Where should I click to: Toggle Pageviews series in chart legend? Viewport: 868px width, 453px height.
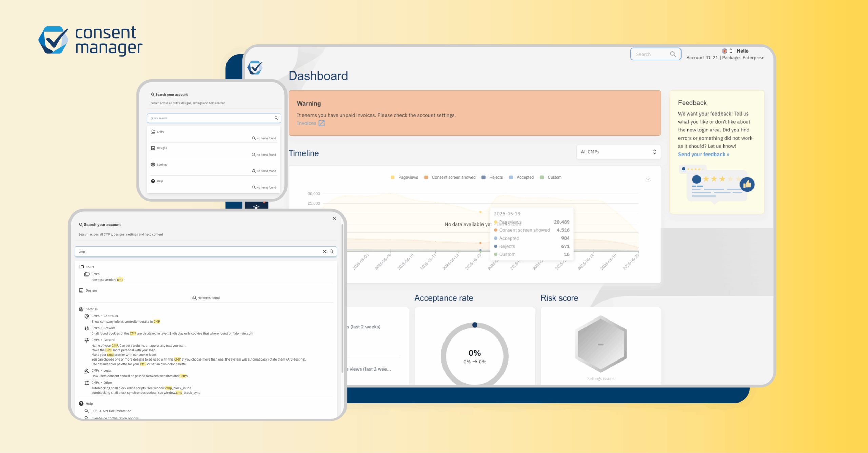[x=404, y=177]
